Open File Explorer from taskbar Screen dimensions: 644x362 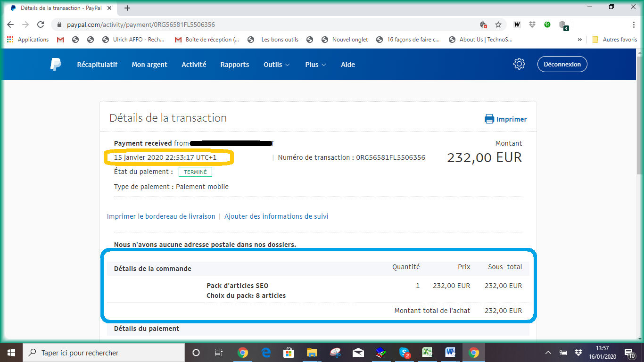tap(312, 353)
